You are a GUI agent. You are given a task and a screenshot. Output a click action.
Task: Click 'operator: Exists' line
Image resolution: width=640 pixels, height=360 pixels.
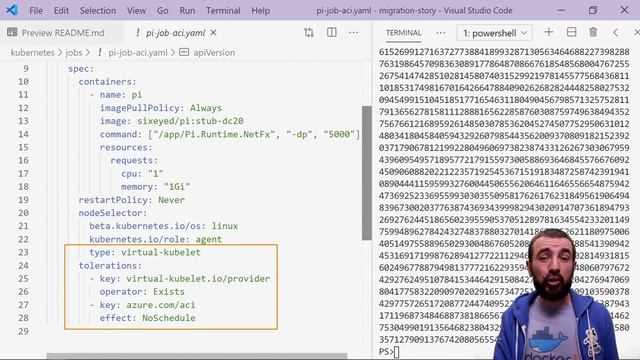pyautogui.click(x=142, y=291)
